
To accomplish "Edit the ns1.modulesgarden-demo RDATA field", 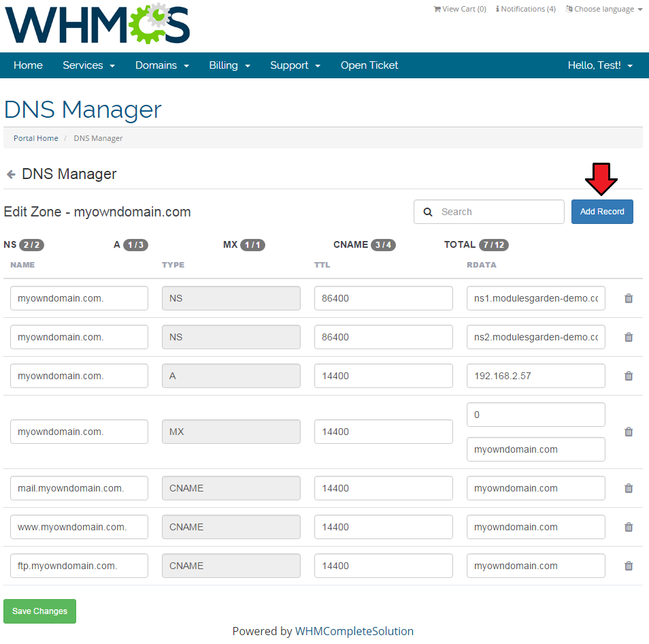I will coord(535,298).
